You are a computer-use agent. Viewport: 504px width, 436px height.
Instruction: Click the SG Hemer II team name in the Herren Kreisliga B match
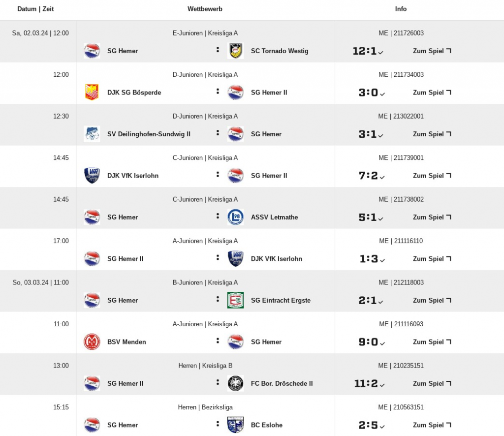(x=125, y=383)
